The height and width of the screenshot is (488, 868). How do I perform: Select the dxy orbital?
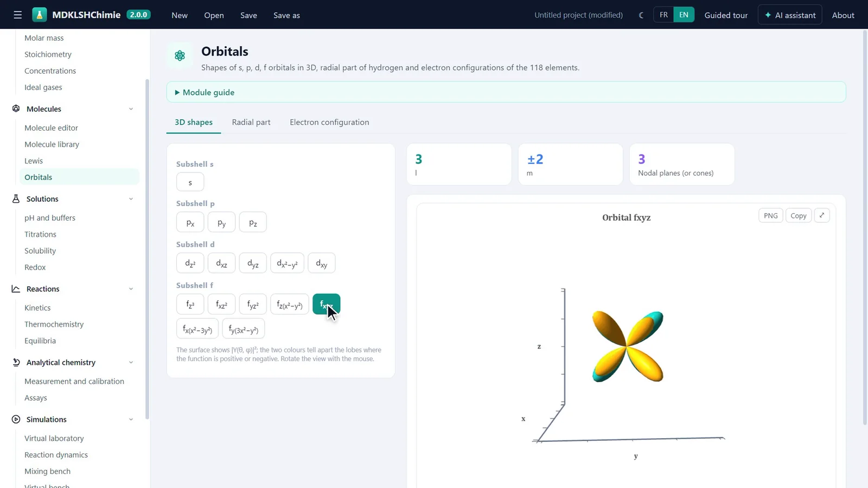pos(321,263)
